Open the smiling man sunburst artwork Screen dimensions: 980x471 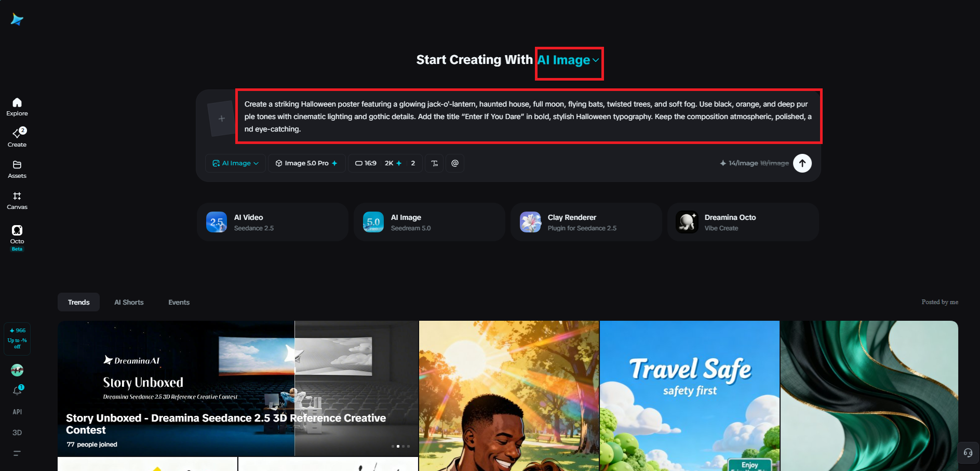point(509,396)
